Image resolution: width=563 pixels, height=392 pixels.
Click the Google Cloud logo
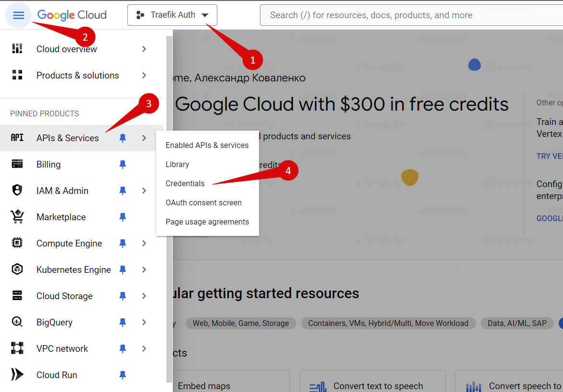tap(72, 15)
